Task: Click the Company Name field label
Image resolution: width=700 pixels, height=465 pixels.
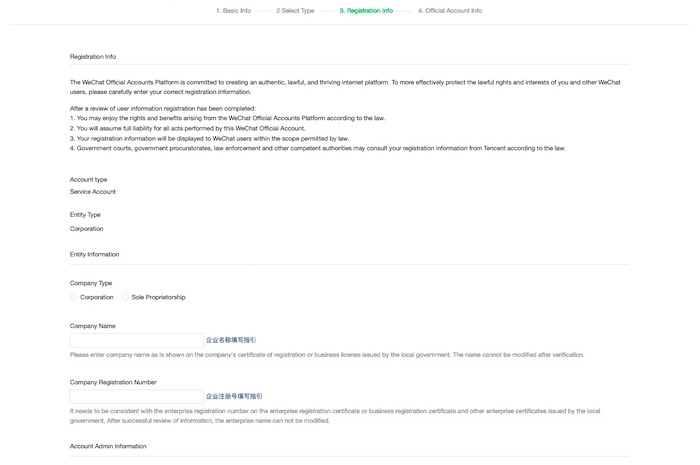Action: pyautogui.click(x=92, y=326)
